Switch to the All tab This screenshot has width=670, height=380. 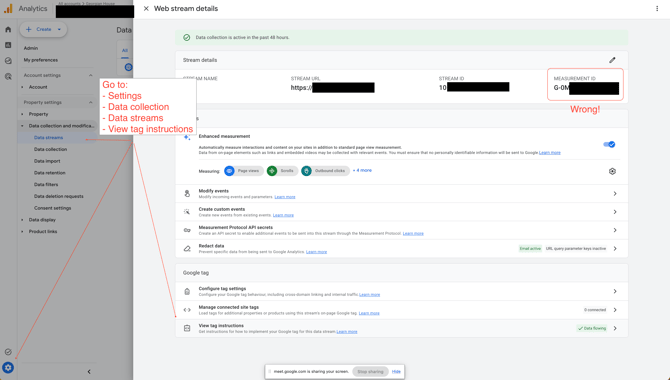coord(125,50)
